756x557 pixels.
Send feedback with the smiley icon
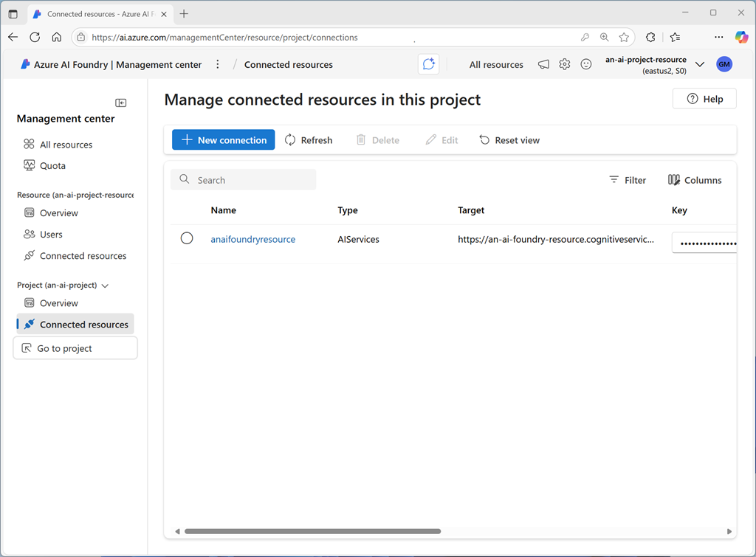[x=585, y=64]
